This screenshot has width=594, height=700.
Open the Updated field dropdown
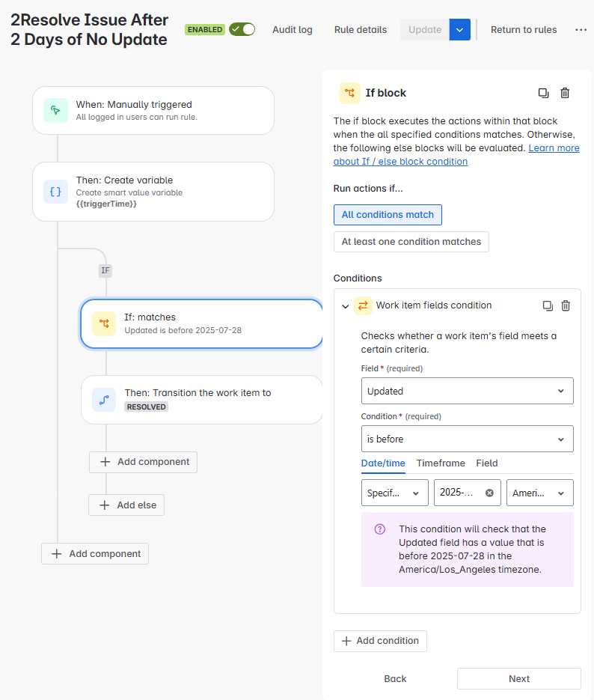[468, 391]
